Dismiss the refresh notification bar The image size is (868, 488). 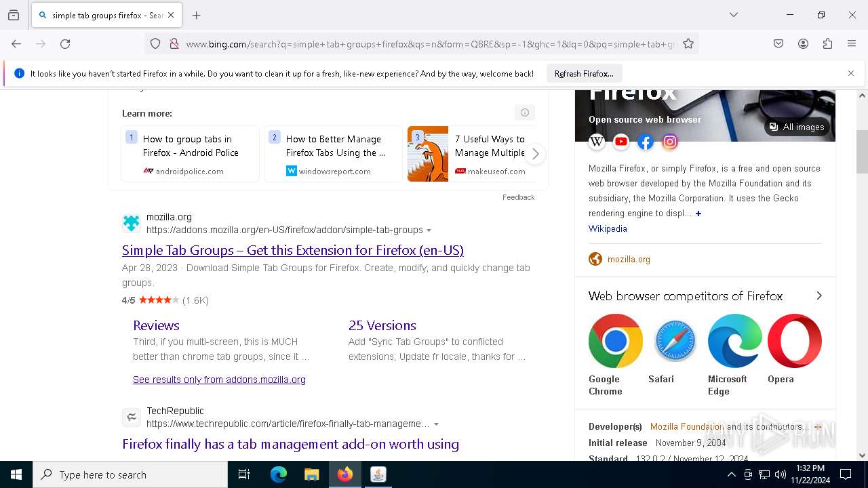(851, 73)
